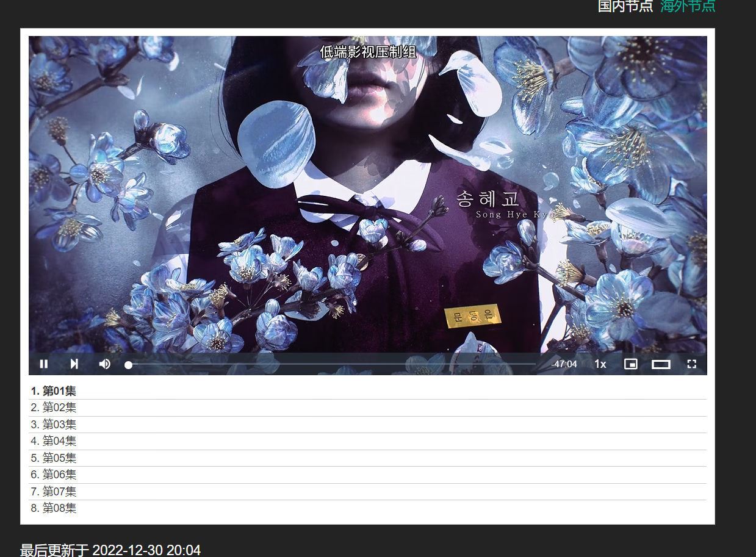
Task: Click the 最后更新于 2022-12-30 20:04 text
Action: pos(110,550)
